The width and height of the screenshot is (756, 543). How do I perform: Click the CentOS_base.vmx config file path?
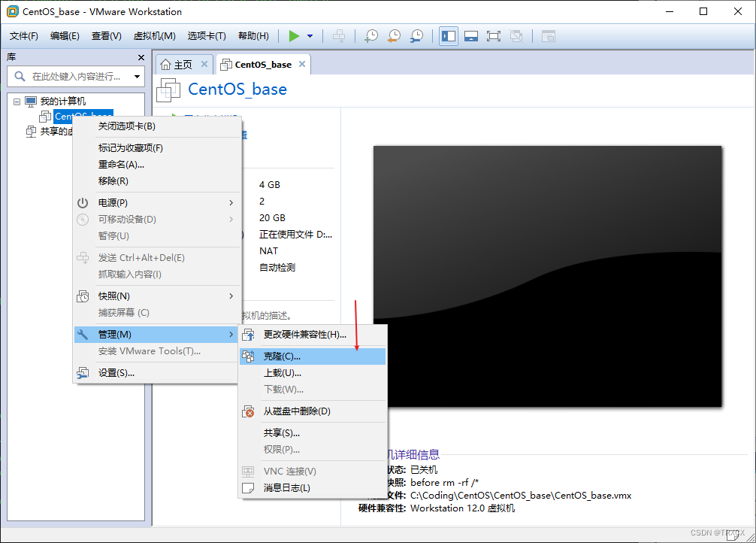point(521,496)
